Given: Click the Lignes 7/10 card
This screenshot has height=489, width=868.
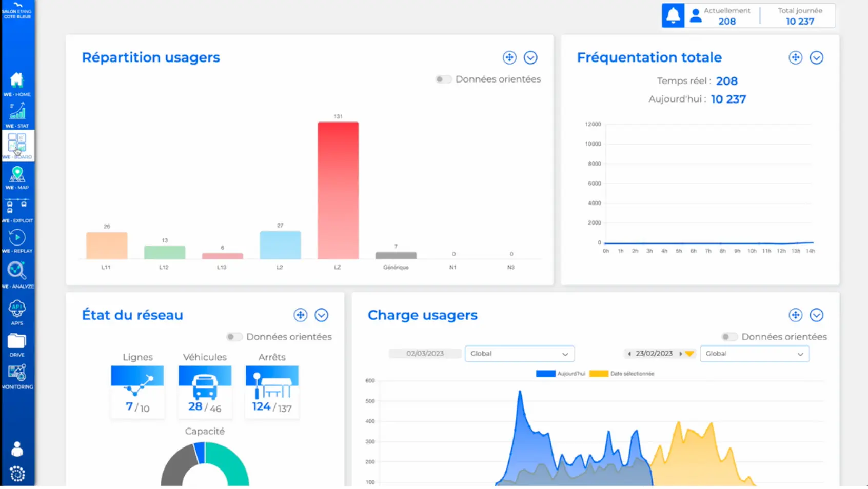Looking at the screenshot, I should (137, 391).
